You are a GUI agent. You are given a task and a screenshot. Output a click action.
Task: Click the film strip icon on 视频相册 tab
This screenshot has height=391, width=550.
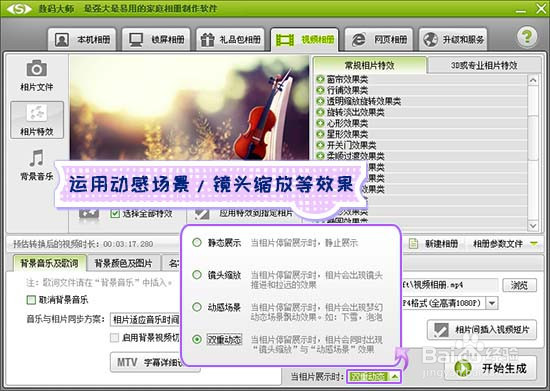point(285,40)
